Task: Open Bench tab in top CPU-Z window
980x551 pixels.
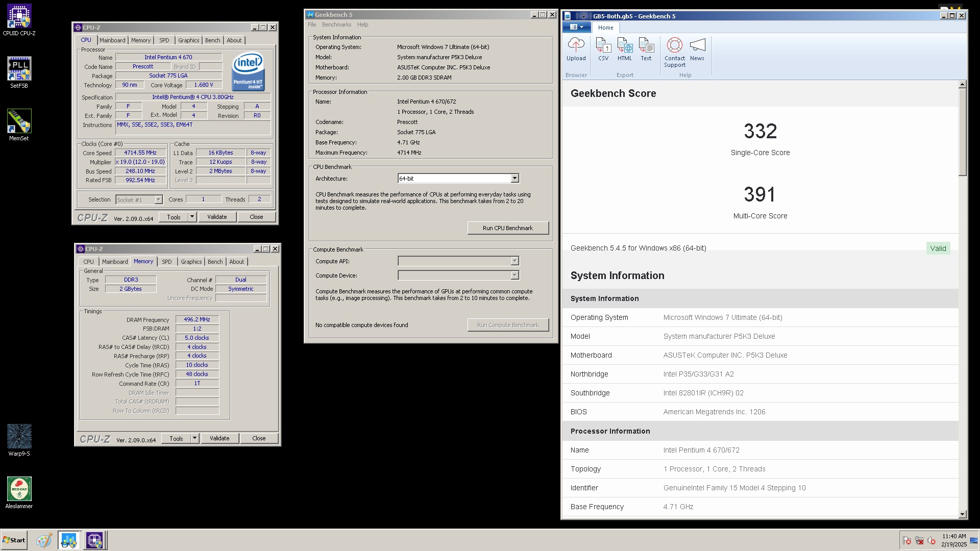Action: click(213, 40)
